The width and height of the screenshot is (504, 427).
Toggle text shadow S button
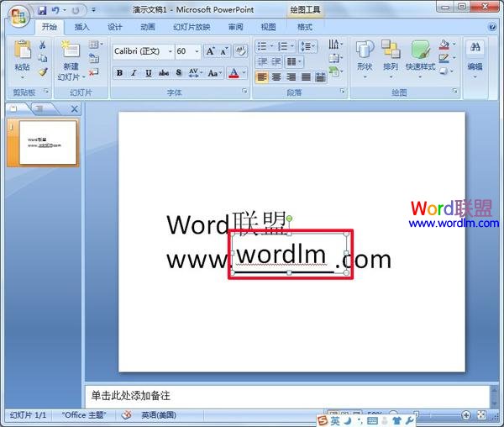[x=179, y=73]
